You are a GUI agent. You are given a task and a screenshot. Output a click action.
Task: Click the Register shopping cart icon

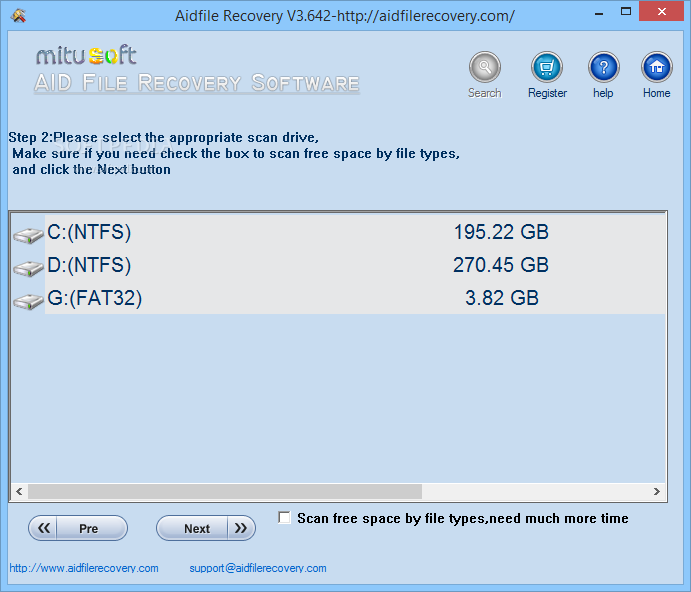[546, 67]
